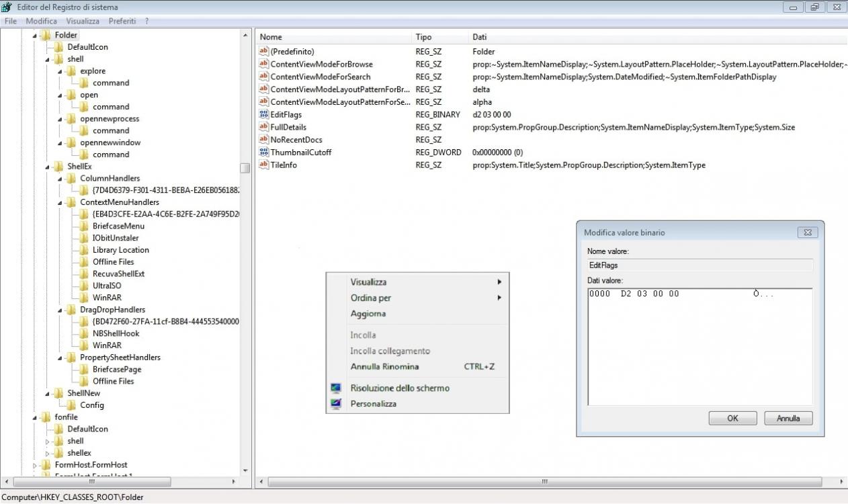Select the NBShellHook folder icon
This screenshot has width=848, height=504.
coord(84,333)
